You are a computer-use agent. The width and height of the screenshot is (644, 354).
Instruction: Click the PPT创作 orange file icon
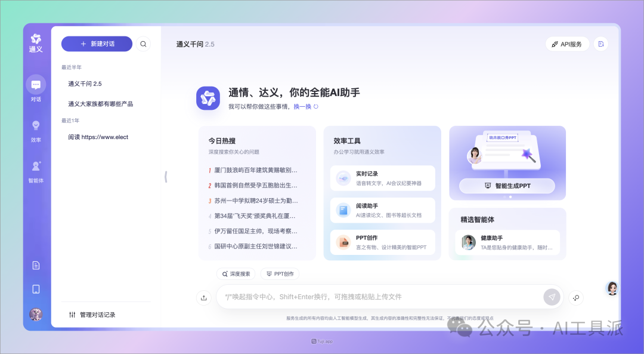(x=343, y=242)
